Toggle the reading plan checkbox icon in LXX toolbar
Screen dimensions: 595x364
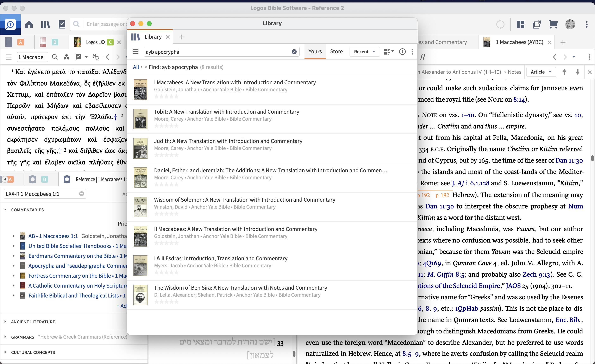[79, 57]
